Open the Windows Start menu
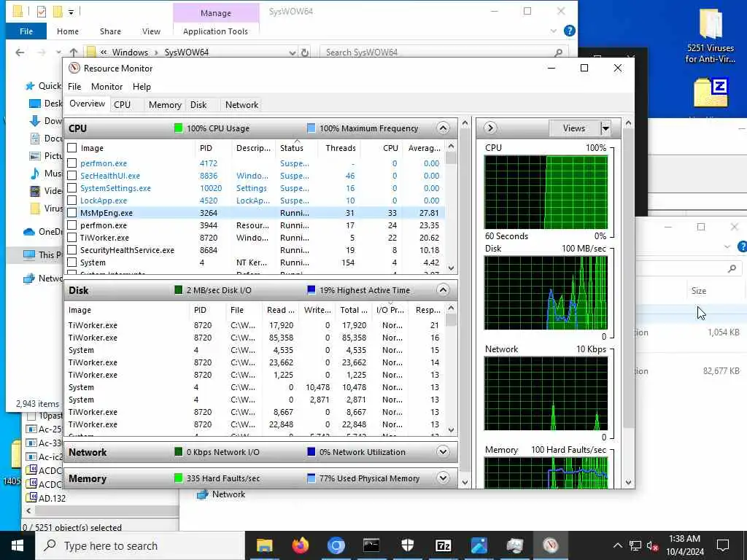The width and height of the screenshot is (747, 560). [18, 545]
